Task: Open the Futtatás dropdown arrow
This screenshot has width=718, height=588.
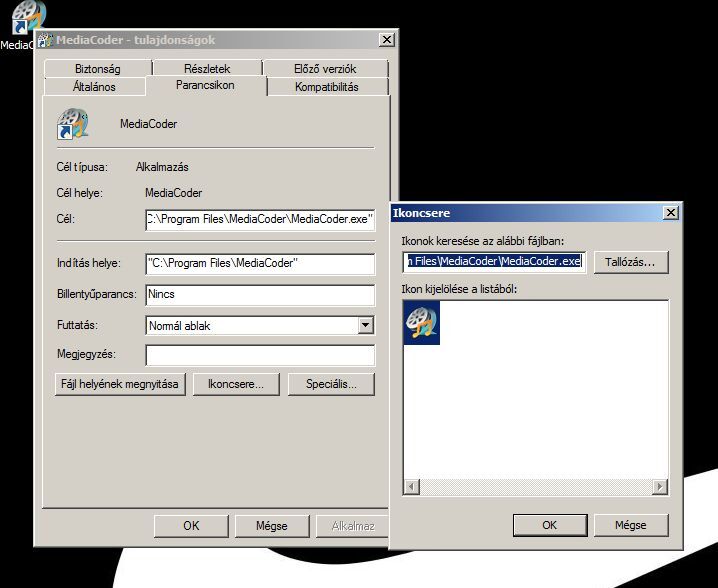Action: pyautogui.click(x=365, y=326)
